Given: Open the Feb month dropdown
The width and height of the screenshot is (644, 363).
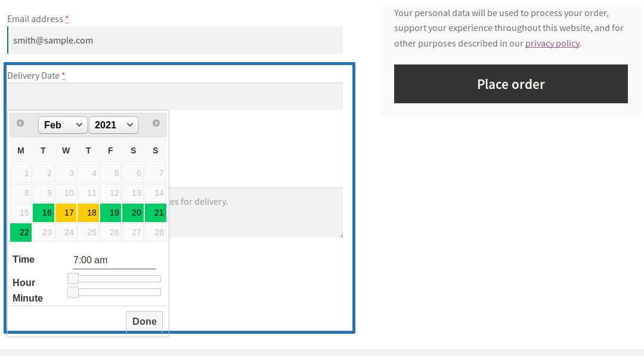Looking at the screenshot, I should (x=62, y=125).
